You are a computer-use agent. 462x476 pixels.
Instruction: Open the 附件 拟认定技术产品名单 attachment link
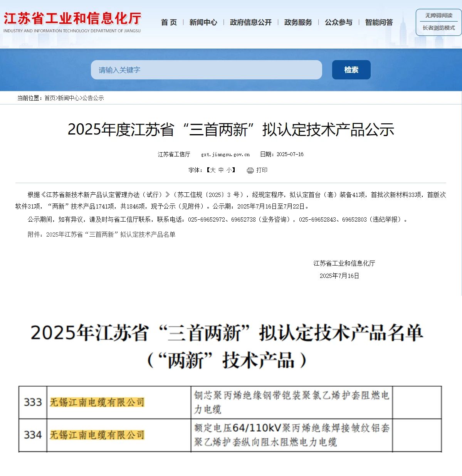111,234
